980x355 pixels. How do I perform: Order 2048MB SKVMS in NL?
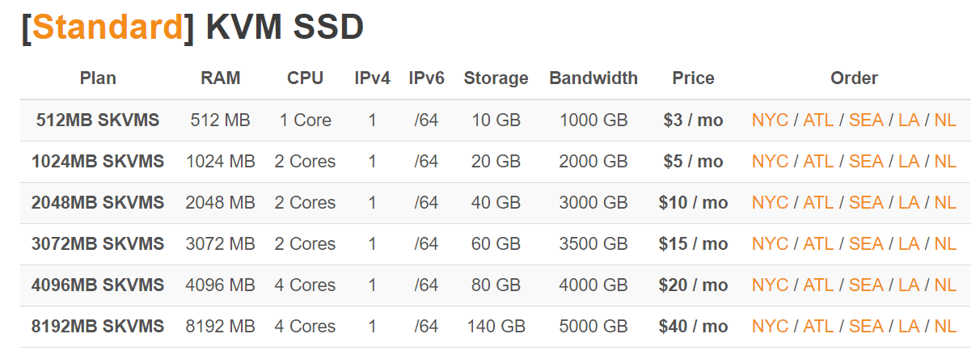945,203
